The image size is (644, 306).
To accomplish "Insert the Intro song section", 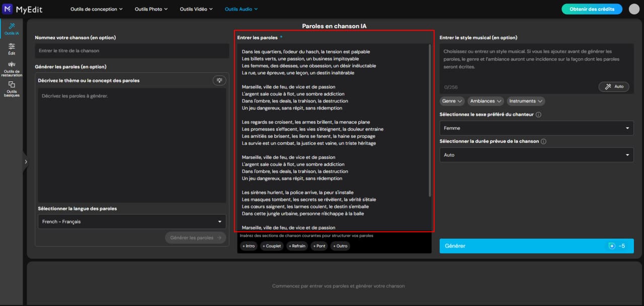I will pyautogui.click(x=249, y=246).
